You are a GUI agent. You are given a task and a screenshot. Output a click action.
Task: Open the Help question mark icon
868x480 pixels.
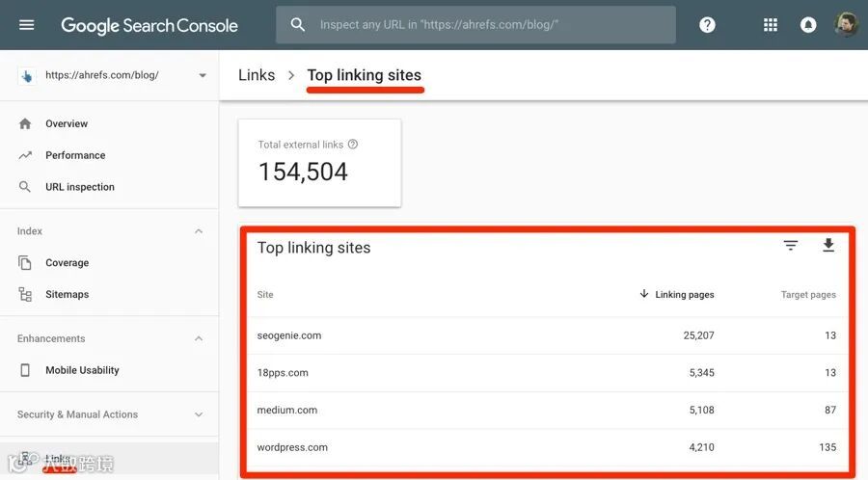[x=707, y=25]
